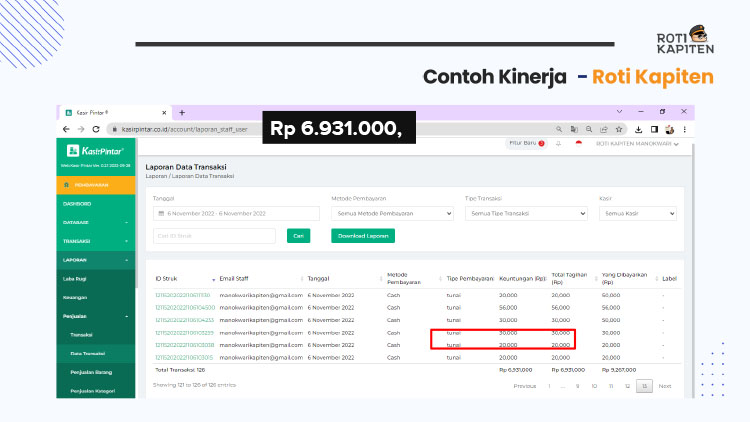750x422 pixels.
Task: Open receipt ID ending 104233
Action: click(185, 320)
